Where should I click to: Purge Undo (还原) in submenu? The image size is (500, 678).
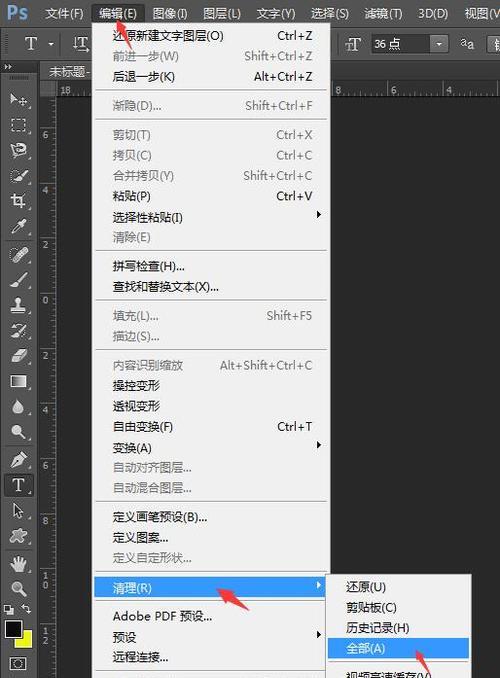tap(398, 587)
